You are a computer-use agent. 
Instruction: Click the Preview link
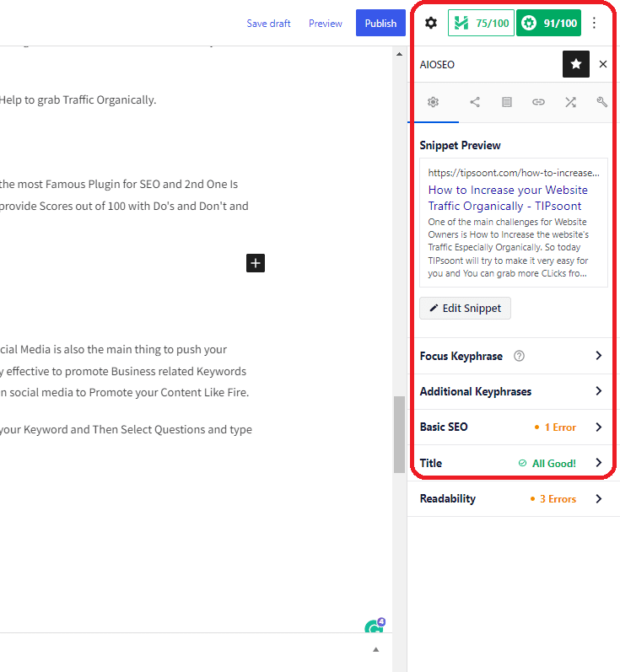[x=326, y=23]
